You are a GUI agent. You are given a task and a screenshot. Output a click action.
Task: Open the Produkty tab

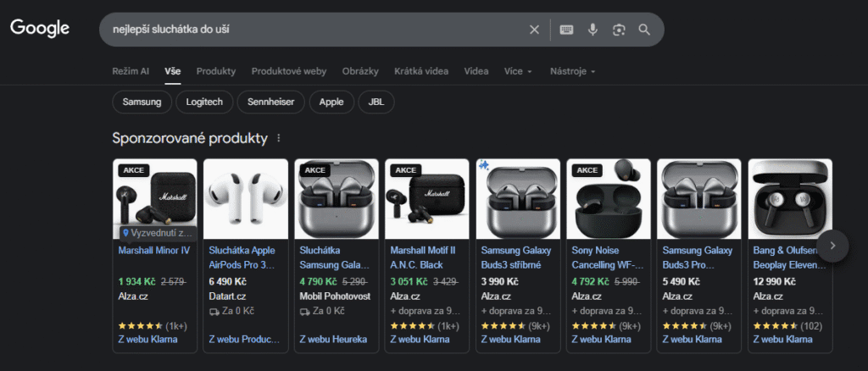coord(216,71)
